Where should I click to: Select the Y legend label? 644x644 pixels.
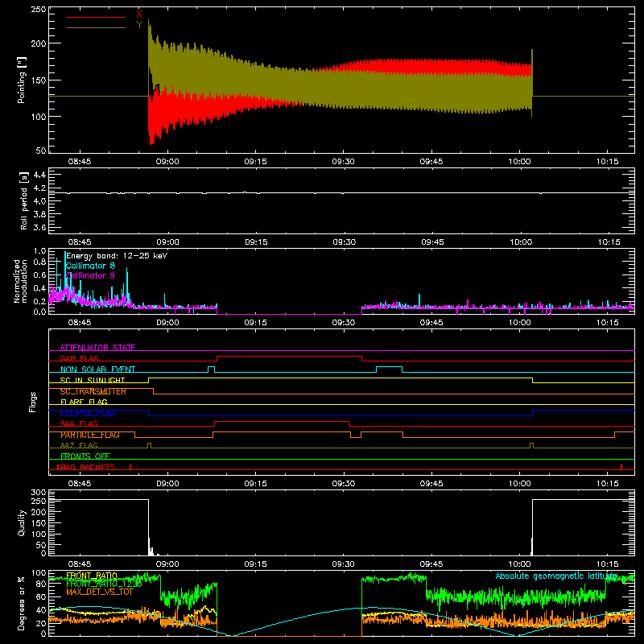139,25
